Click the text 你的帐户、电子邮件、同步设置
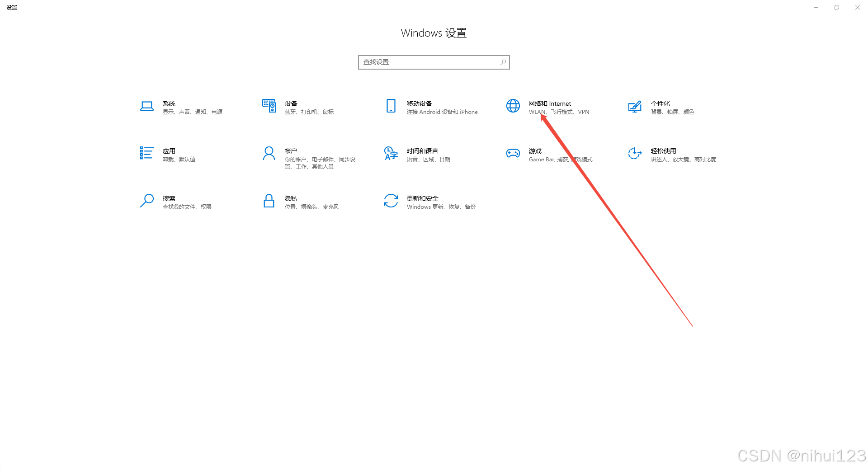The width and height of the screenshot is (868, 470). pos(320,163)
